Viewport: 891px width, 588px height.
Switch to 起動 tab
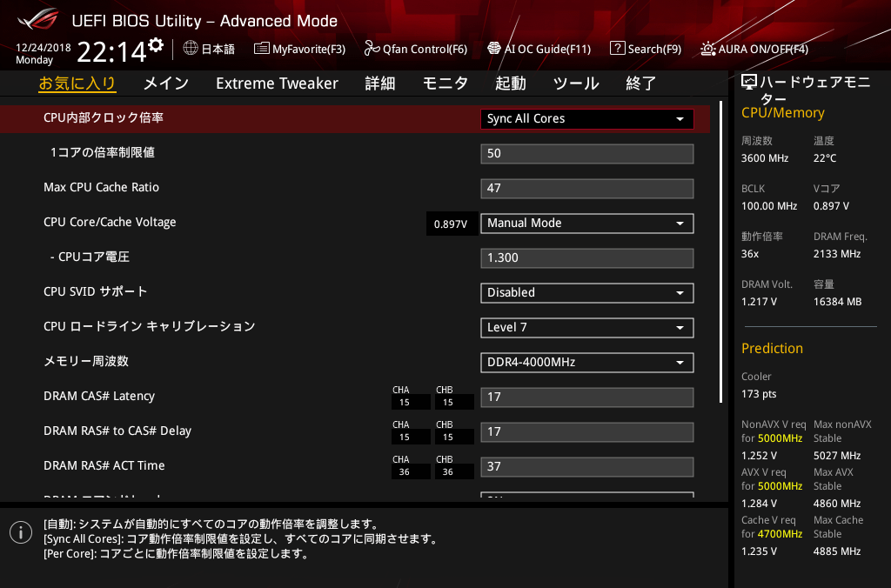[510, 84]
